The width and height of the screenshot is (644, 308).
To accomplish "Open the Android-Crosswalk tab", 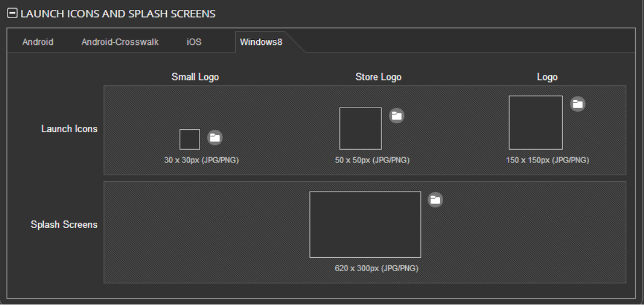I will tap(120, 42).
